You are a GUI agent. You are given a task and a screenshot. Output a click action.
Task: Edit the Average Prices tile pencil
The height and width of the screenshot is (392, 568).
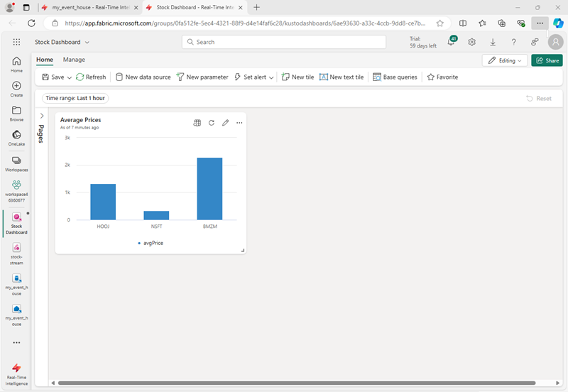point(225,123)
